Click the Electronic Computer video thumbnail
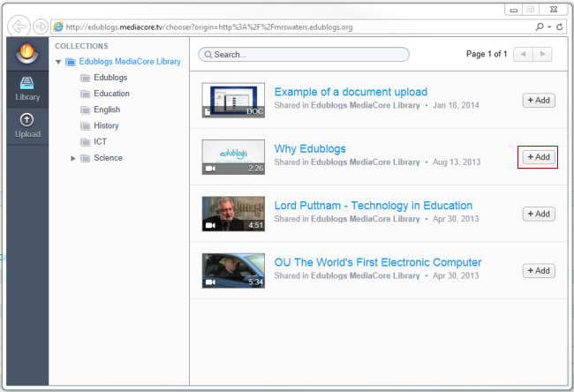Image resolution: width=574 pixels, height=392 pixels. click(x=233, y=271)
